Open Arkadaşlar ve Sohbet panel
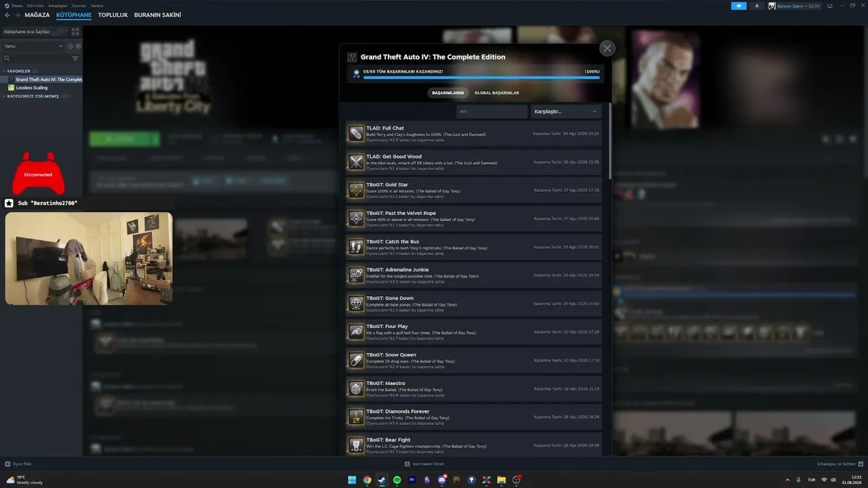Viewport: 868px width, 488px height. coord(840,464)
